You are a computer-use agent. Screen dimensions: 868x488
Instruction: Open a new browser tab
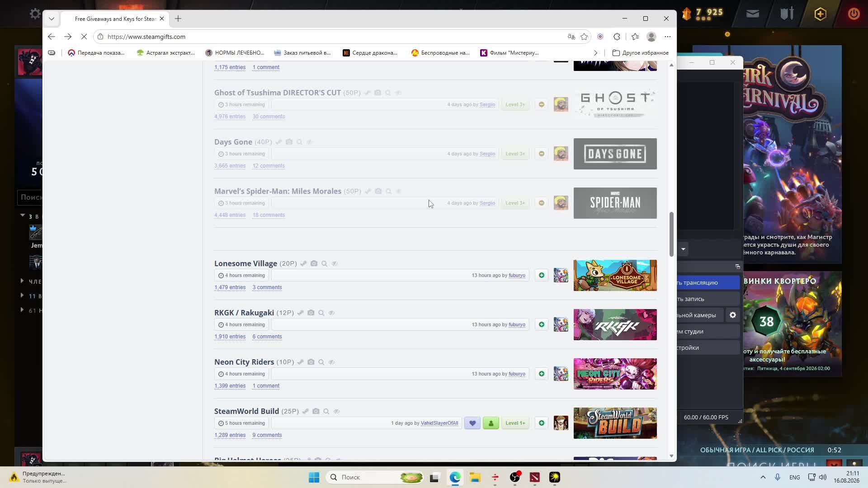click(x=178, y=19)
